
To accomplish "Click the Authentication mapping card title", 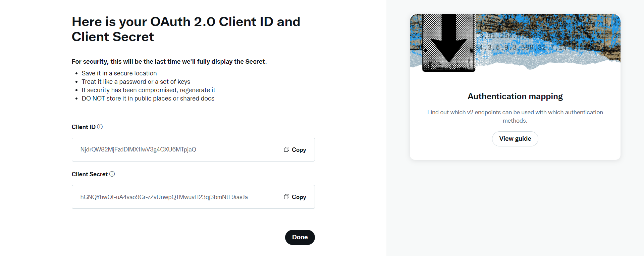I will point(515,97).
